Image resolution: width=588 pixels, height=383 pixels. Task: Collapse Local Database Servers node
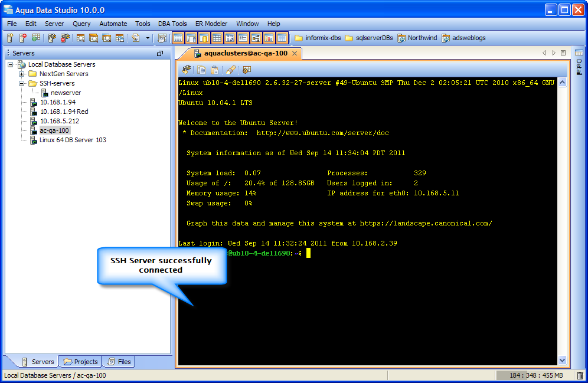(11, 64)
